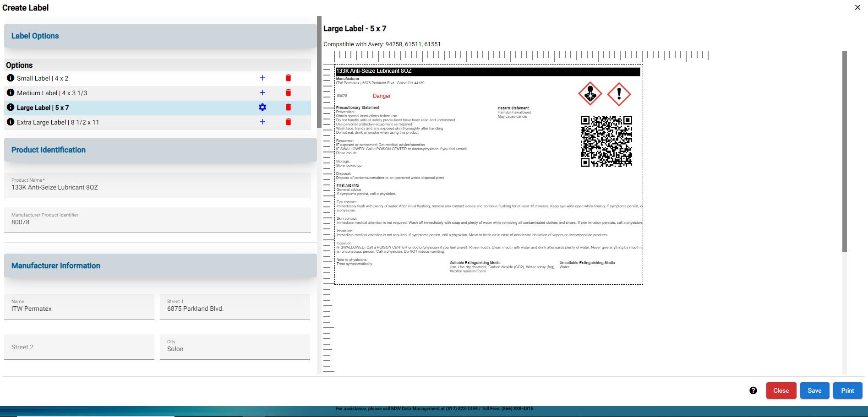Click the left panel vertical scrollbar
The image size is (868, 417).
coord(319,72)
